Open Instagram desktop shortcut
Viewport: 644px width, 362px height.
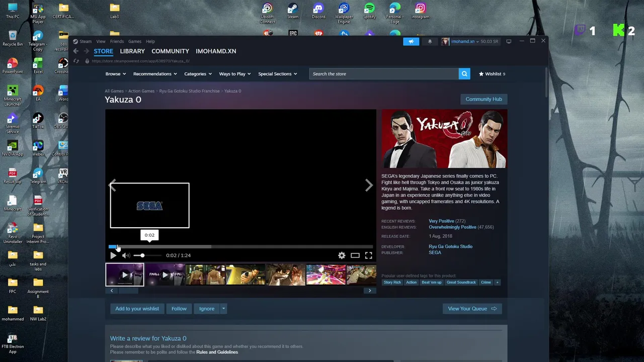pyautogui.click(x=421, y=11)
